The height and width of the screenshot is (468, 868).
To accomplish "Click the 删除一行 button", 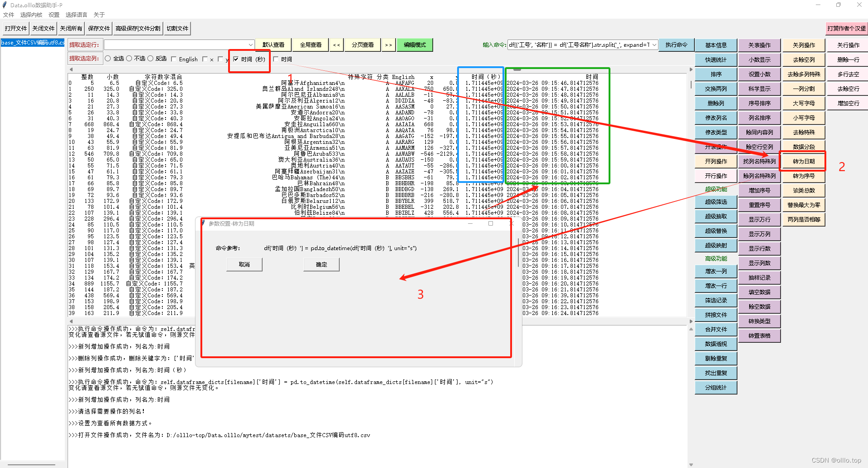I will (x=848, y=59).
